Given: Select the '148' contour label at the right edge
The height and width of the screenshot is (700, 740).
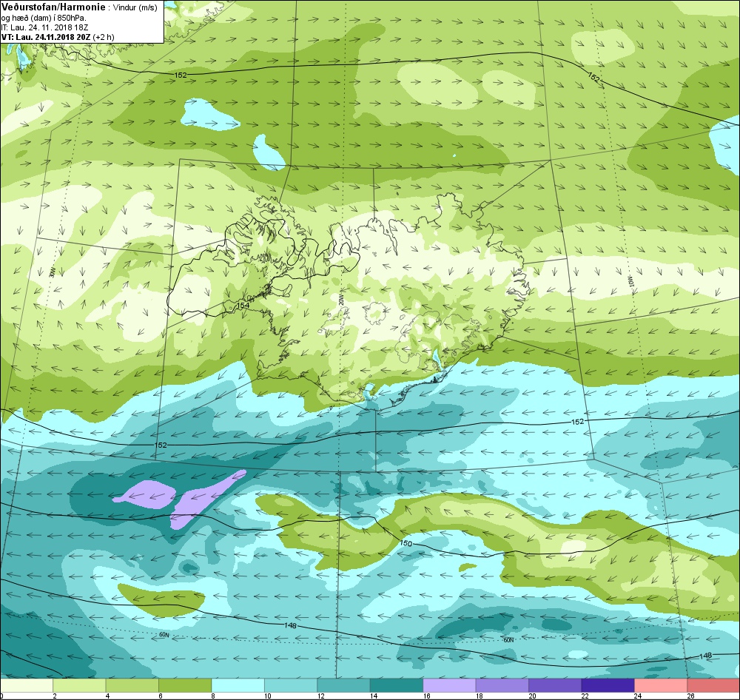Looking at the screenshot, I should [x=705, y=656].
